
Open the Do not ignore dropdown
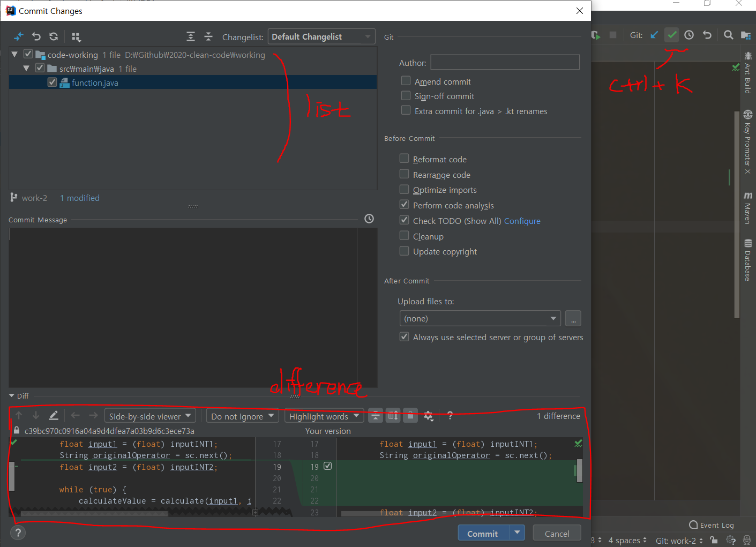tap(242, 416)
